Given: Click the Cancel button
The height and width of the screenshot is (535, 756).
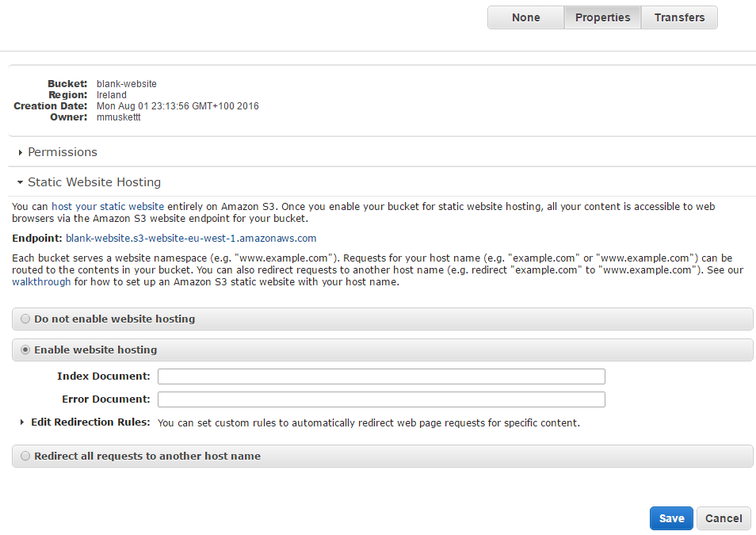Looking at the screenshot, I should [x=724, y=518].
